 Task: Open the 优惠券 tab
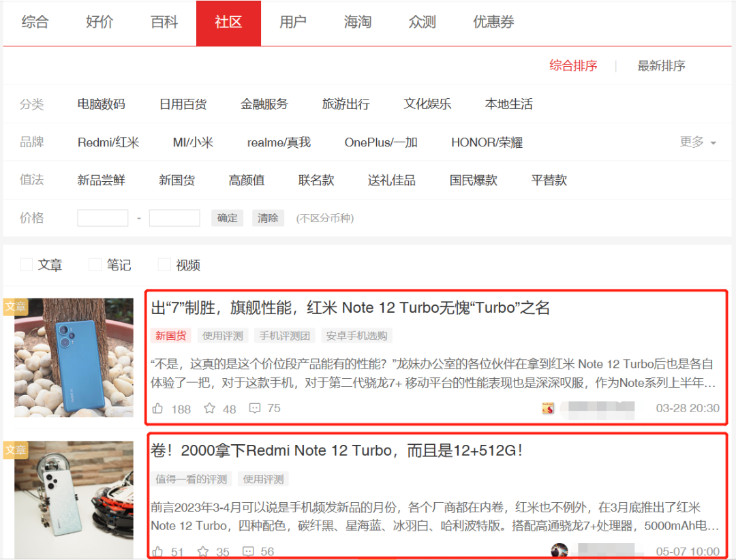pos(493,22)
